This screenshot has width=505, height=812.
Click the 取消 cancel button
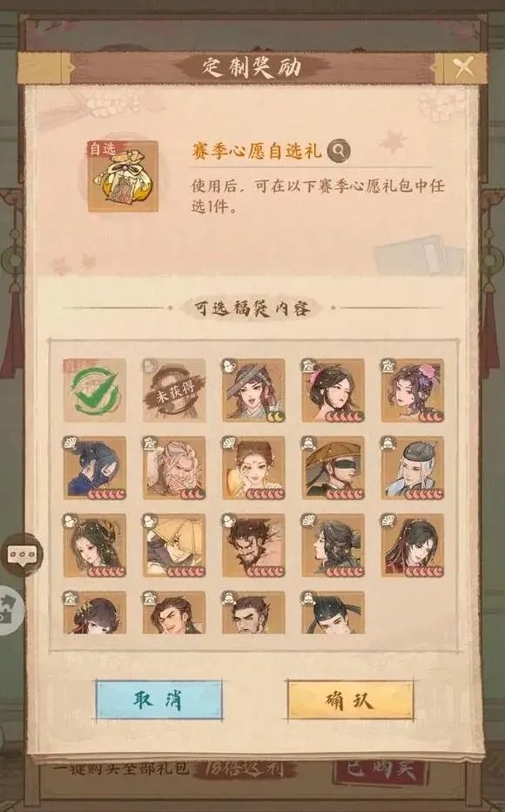coord(158,700)
